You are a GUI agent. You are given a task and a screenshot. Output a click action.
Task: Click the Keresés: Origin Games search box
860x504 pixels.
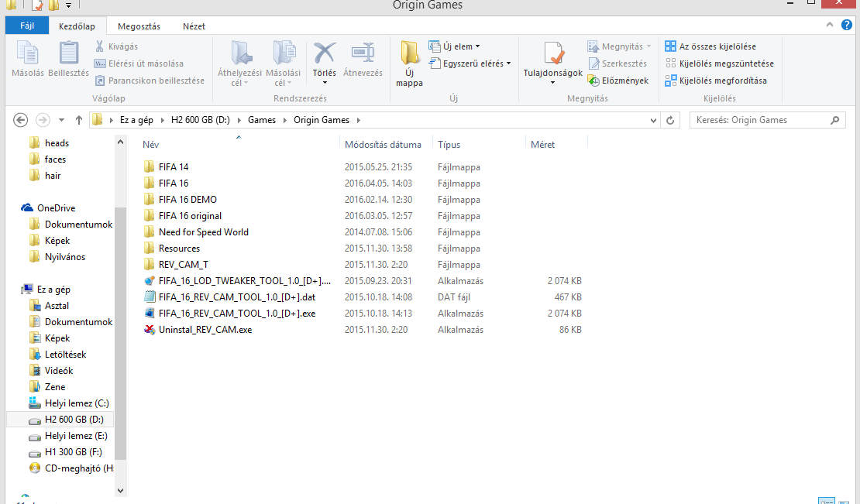click(759, 120)
